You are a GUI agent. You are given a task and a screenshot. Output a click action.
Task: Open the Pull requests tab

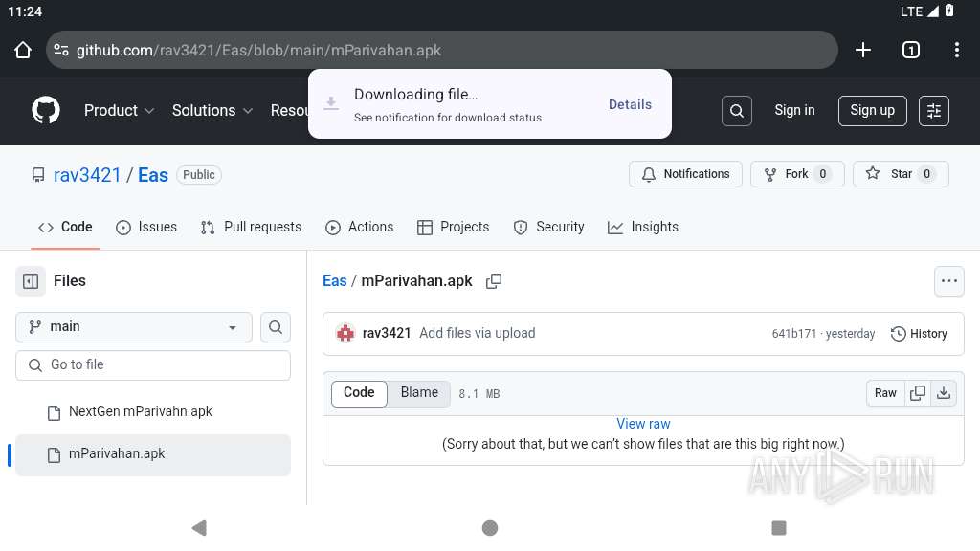(x=251, y=228)
